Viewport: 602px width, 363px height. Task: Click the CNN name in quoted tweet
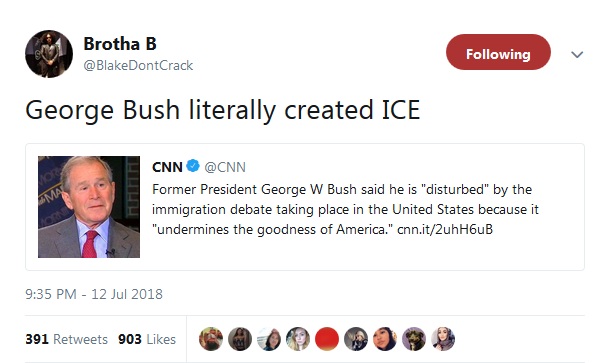[x=167, y=167]
